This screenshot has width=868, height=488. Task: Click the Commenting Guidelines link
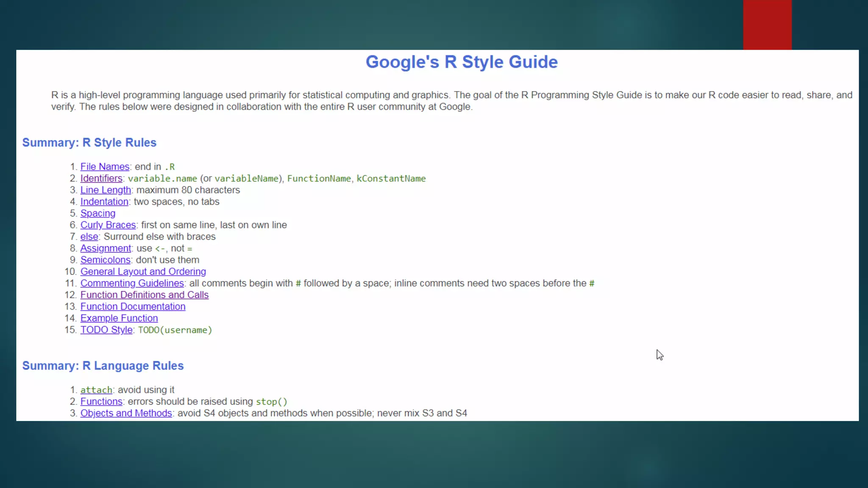click(x=132, y=283)
